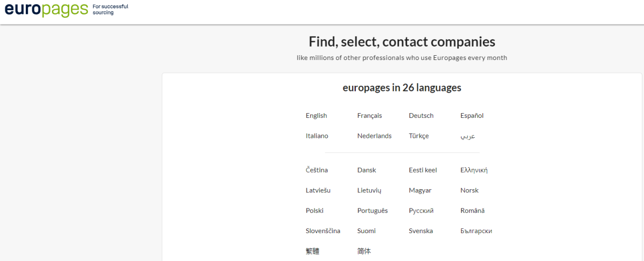Choose Traditional Chinese 繁體 link
644x261 pixels.
click(312, 251)
